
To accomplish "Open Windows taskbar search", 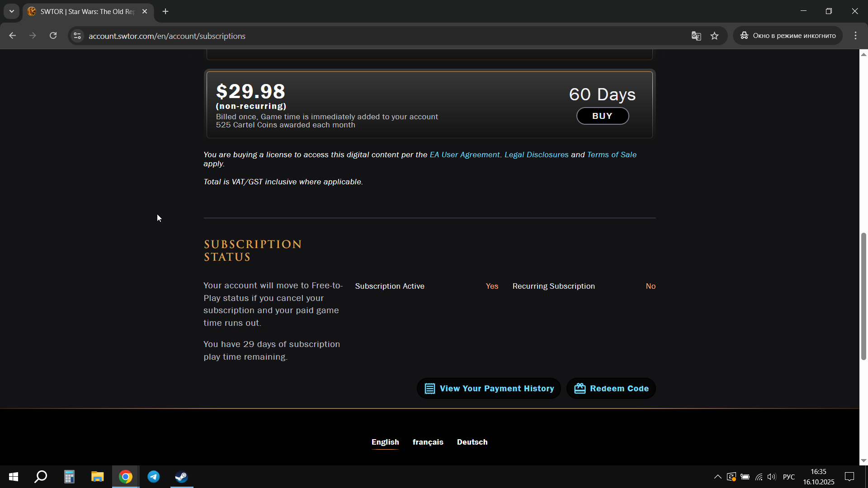I will point(41,477).
